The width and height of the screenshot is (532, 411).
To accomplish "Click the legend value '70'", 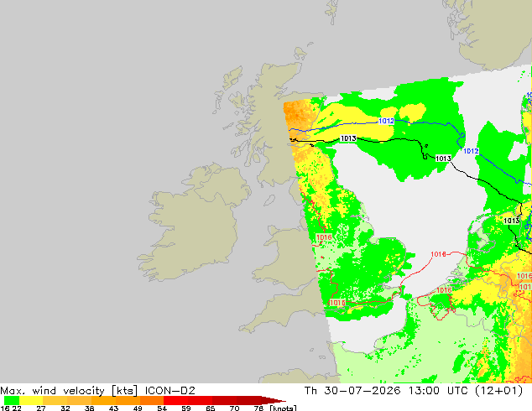I will click(234, 408).
